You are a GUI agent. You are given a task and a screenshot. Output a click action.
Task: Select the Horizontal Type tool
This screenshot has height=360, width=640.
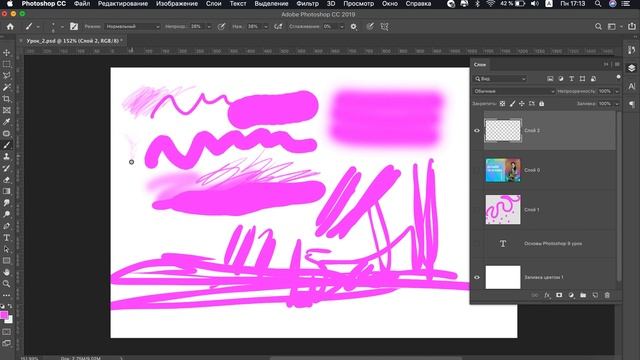(7, 238)
